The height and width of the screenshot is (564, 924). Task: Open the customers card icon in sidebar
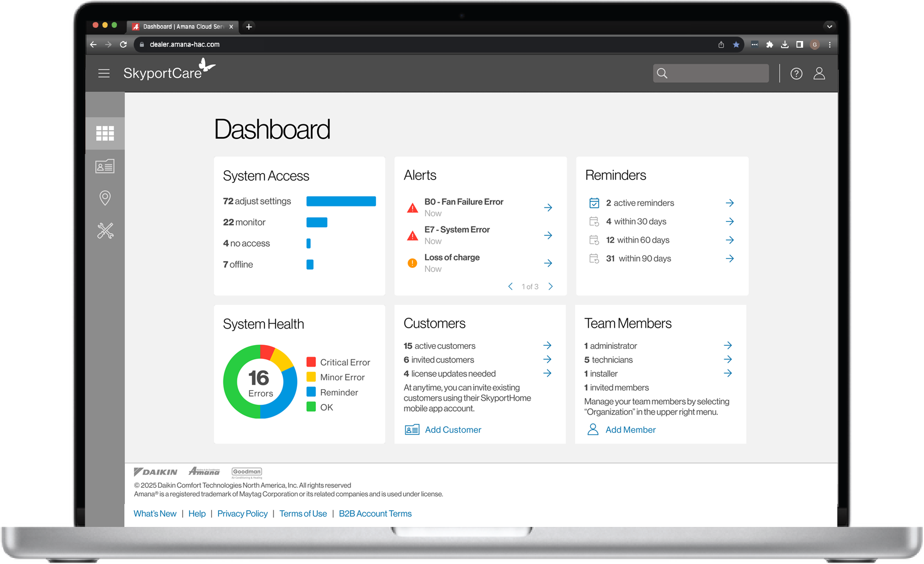pyautogui.click(x=105, y=166)
